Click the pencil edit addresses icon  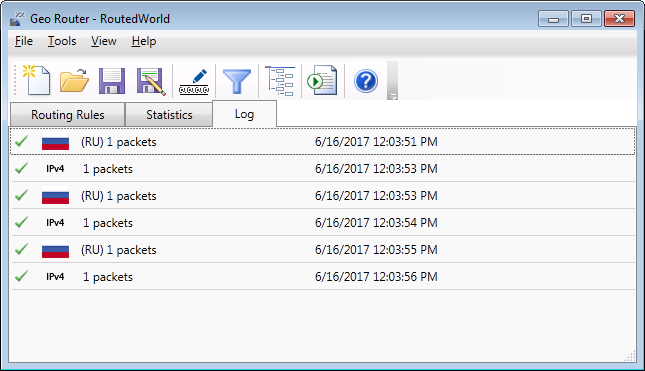[194, 81]
